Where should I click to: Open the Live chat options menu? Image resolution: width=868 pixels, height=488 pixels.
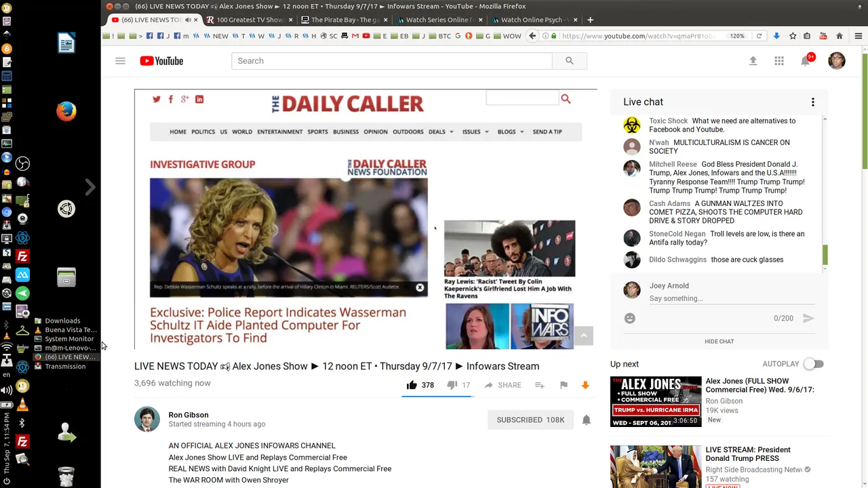[812, 102]
